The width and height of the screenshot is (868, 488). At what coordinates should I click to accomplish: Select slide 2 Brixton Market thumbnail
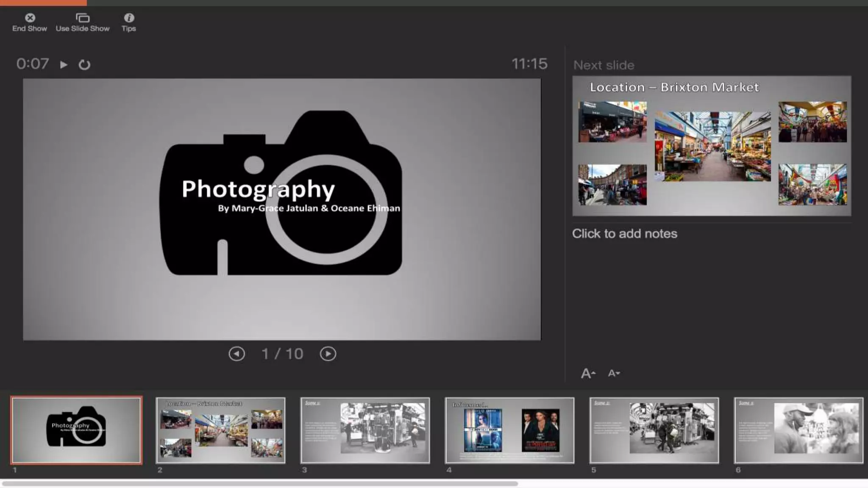tap(220, 430)
